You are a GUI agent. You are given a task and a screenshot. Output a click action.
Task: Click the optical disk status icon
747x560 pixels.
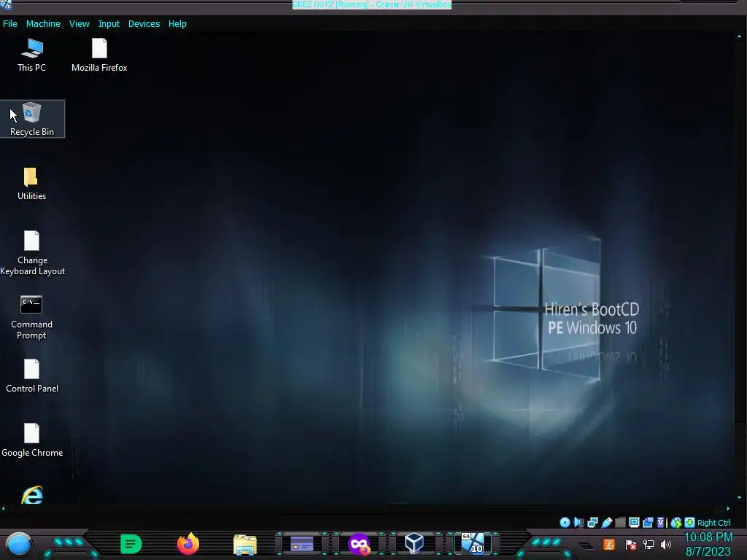pos(565,523)
